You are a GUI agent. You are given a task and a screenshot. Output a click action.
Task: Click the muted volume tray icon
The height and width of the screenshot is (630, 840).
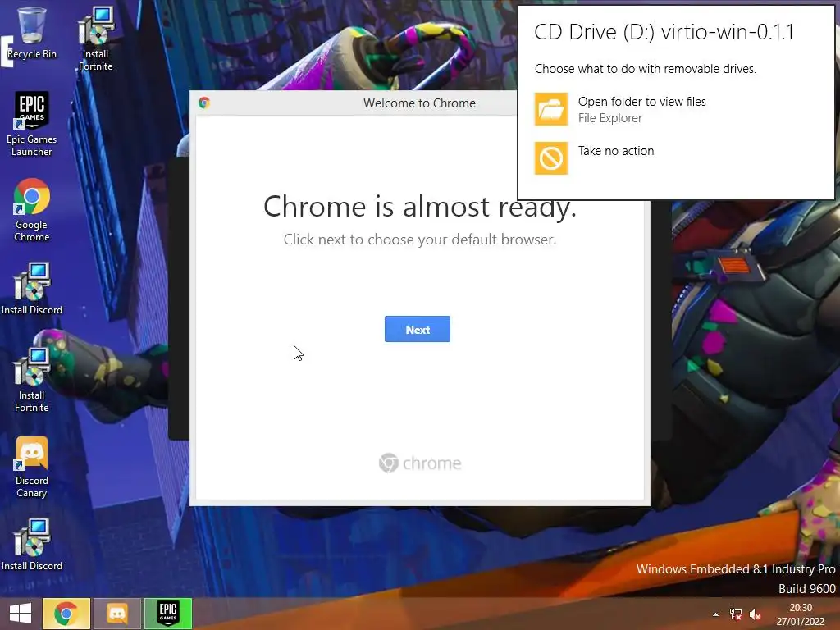point(756,615)
